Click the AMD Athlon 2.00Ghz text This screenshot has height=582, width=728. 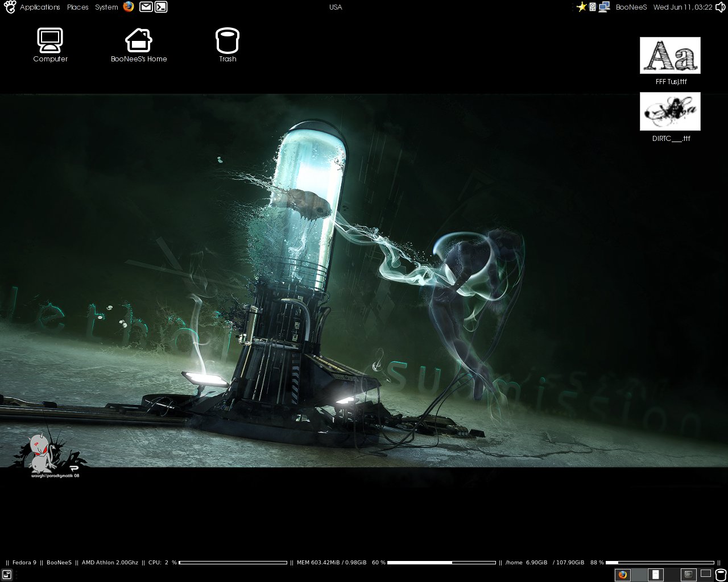tap(110, 563)
